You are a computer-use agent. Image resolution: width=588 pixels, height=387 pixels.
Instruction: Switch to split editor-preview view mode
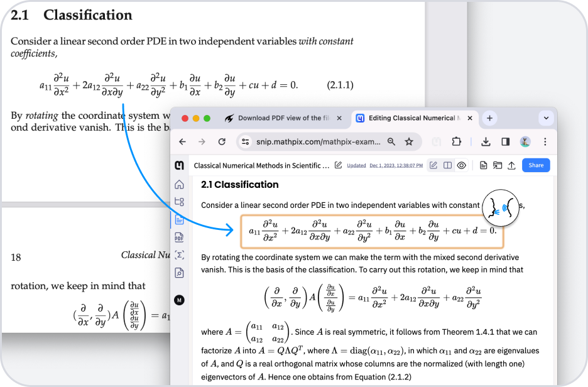point(447,165)
